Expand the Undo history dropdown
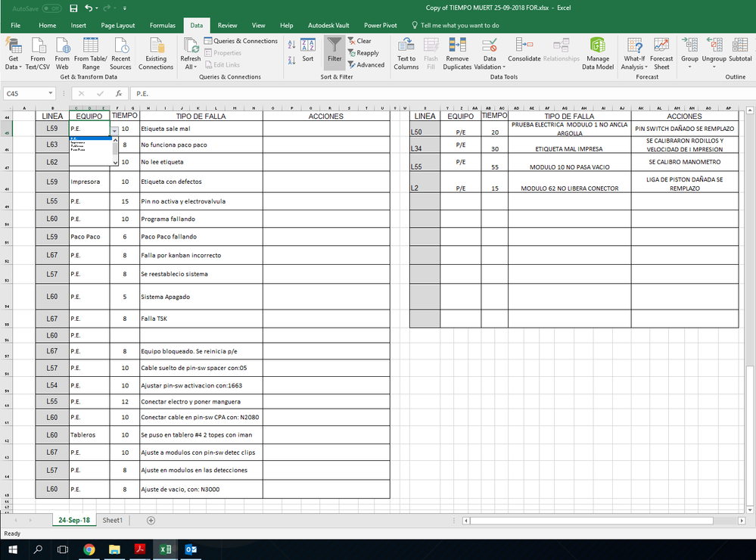 coord(97,8)
